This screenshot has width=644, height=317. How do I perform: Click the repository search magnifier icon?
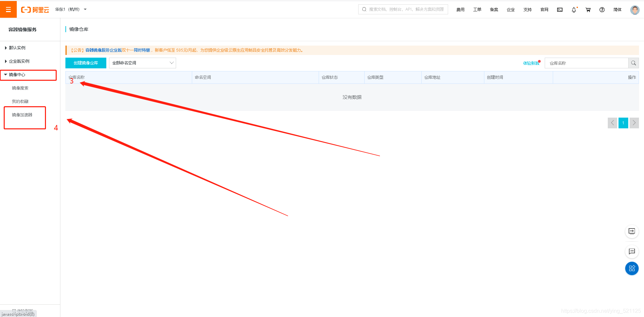tap(634, 63)
